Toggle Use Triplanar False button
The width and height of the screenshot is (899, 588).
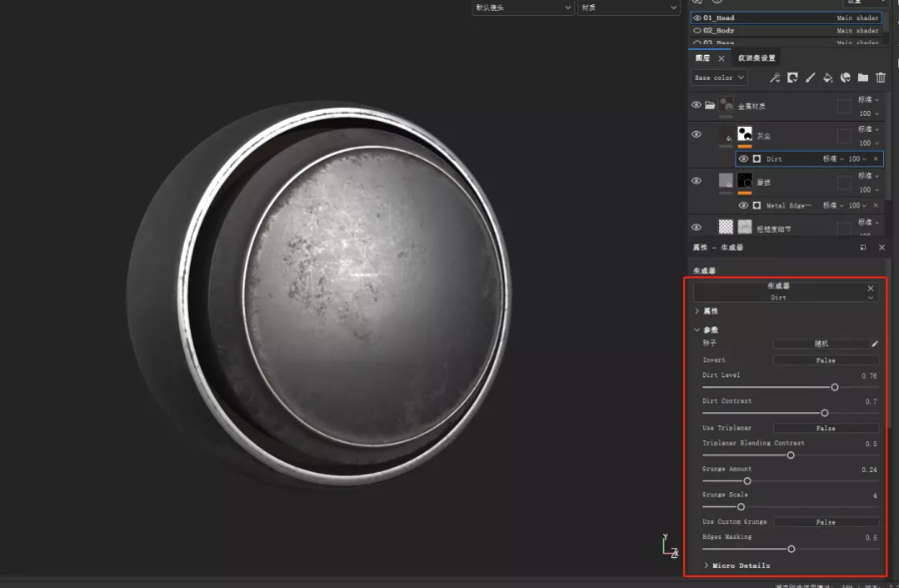[x=826, y=428]
